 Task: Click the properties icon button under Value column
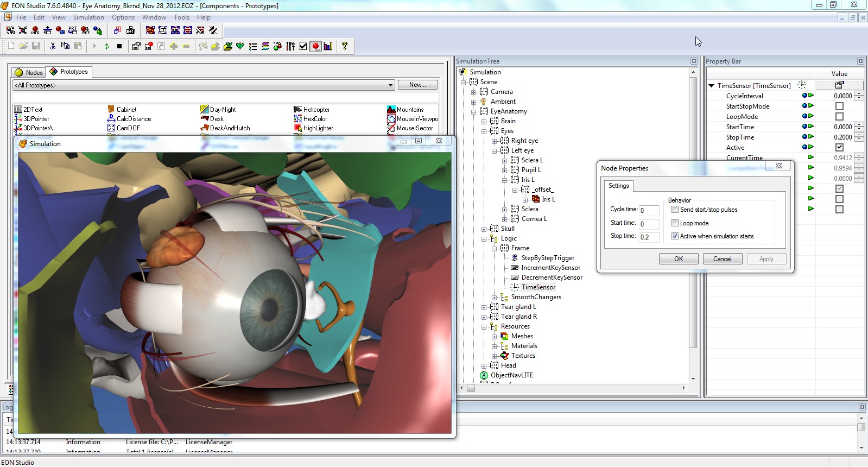click(840, 85)
